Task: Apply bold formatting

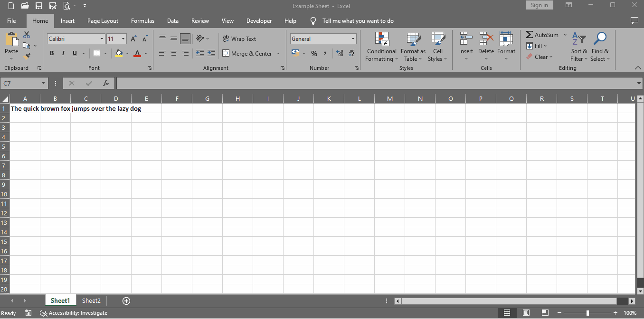Action: (52, 53)
